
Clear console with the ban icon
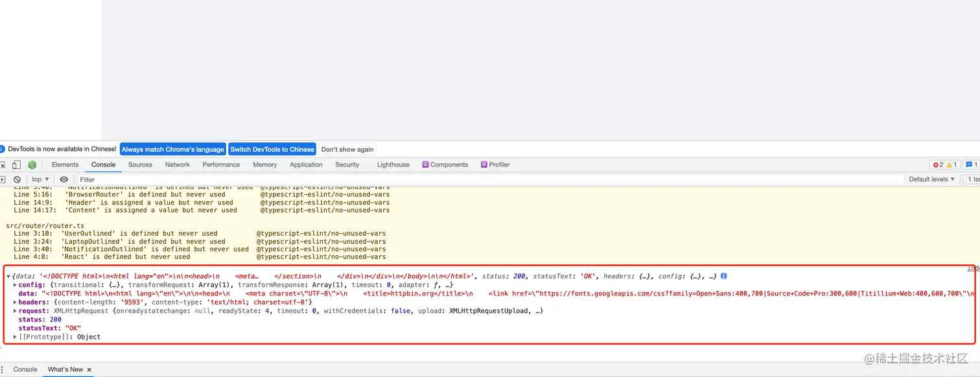pyautogui.click(x=17, y=179)
